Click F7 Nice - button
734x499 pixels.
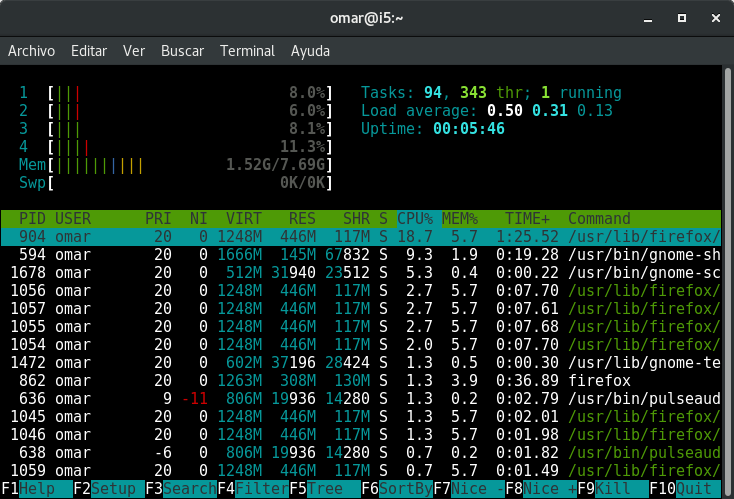point(469,489)
